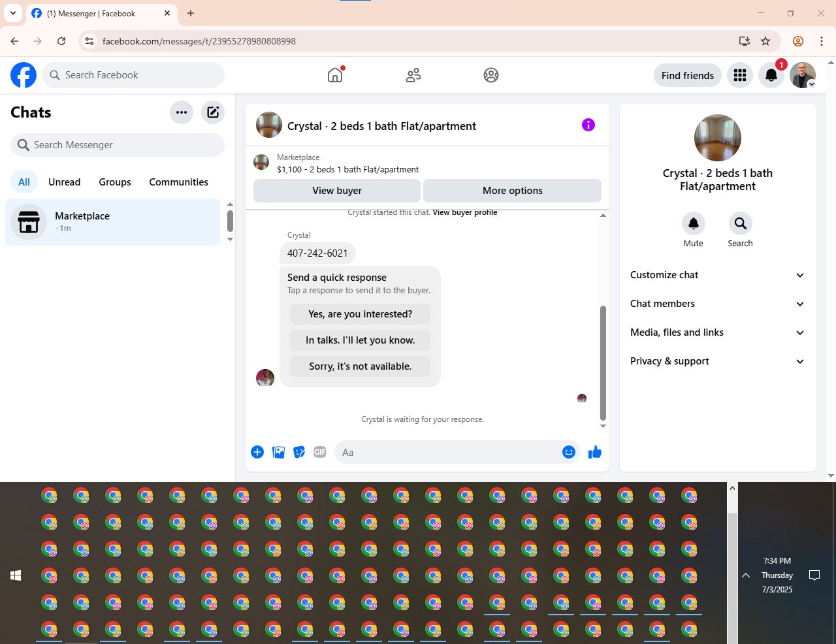Open the Chrome tab search dropdown
Image resolution: width=836 pixels, height=644 pixels.
pyautogui.click(x=13, y=13)
